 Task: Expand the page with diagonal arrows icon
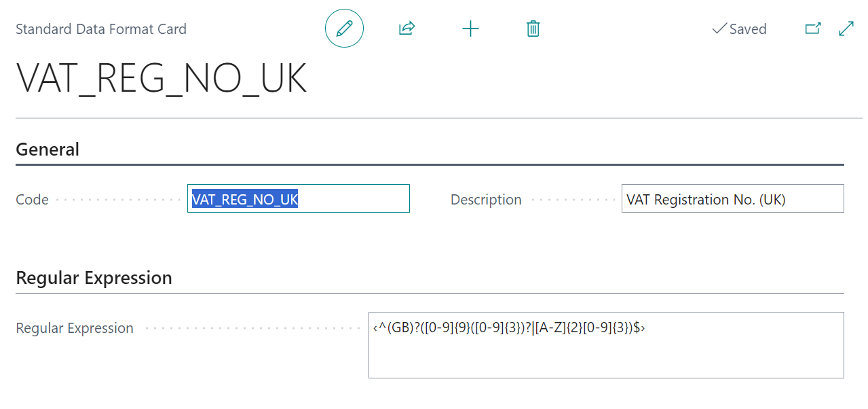click(x=846, y=29)
